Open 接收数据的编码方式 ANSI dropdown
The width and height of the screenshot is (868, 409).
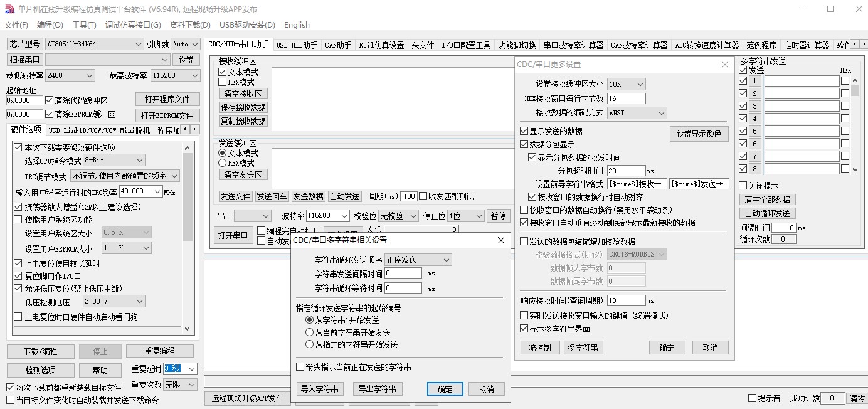pos(637,113)
